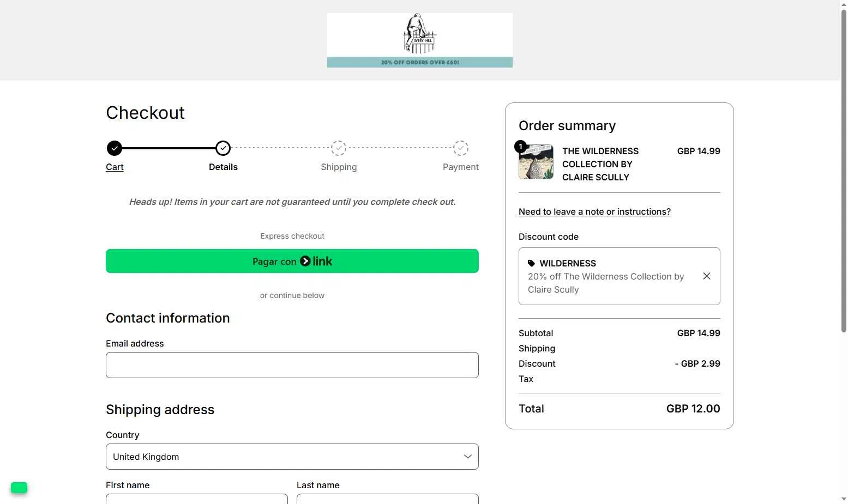
Task: Select the Shipping step label
Action: click(x=339, y=167)
